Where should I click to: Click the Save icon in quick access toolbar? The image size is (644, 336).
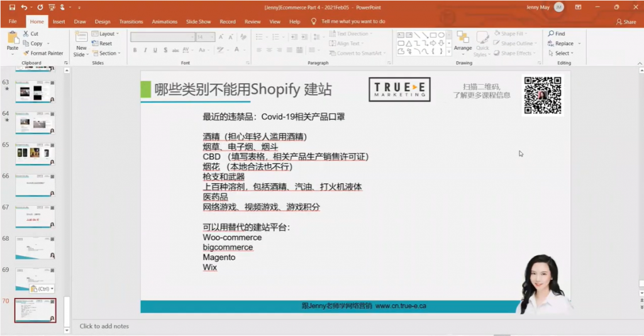[12, 7]
